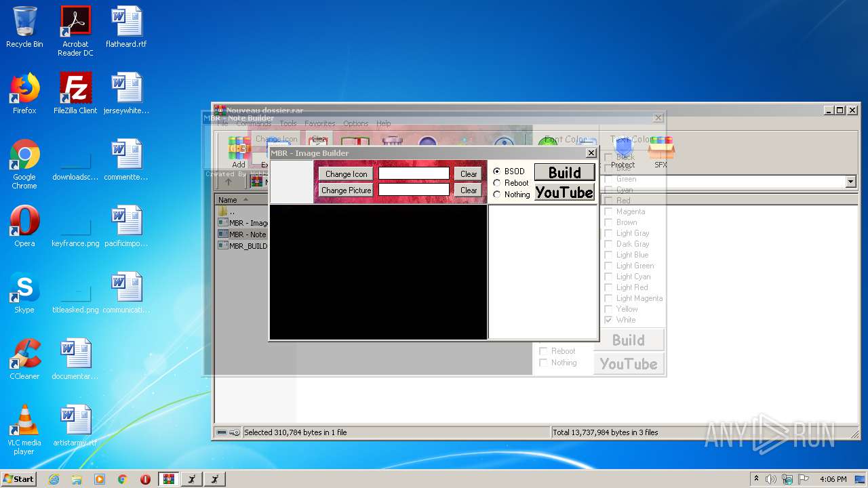The height and width of the screenshot is (488, 868).
Task: Toggle the Magenta checkbox in Note Builder
Action: [608, 211]
